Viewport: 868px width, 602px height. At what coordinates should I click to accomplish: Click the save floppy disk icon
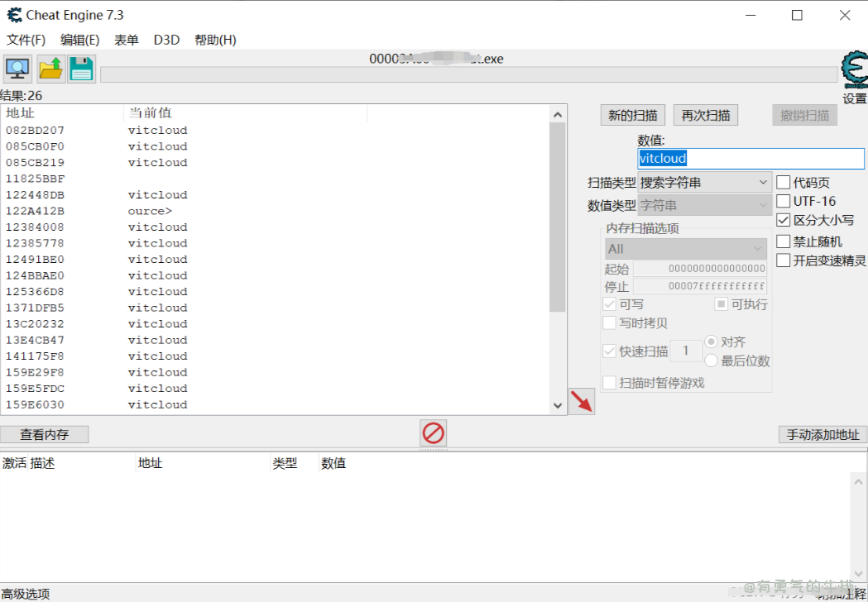coord(81,69)
